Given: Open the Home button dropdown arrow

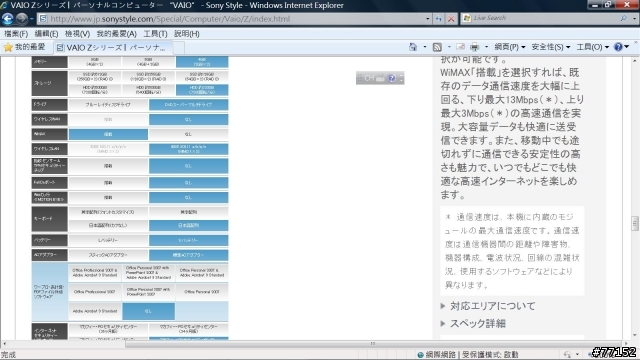Looking at the screenshot, I should [x=425, y=47].
